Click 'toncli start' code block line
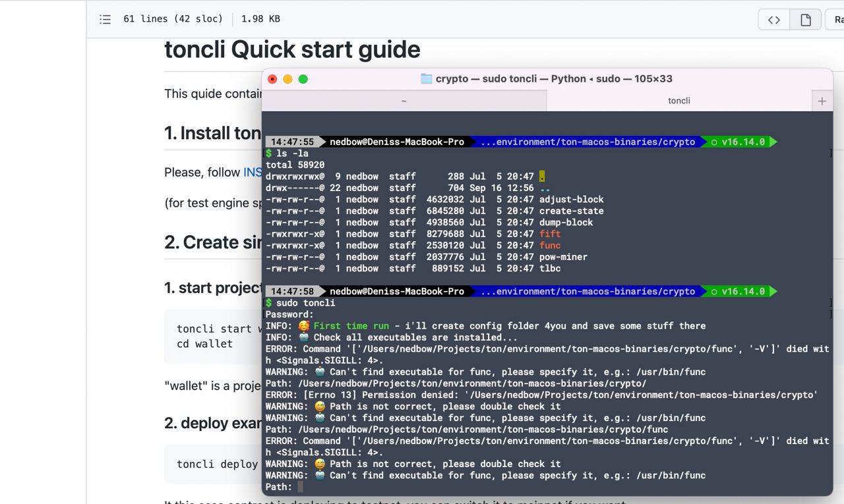 pyautogui.click(x=219, y=329)
